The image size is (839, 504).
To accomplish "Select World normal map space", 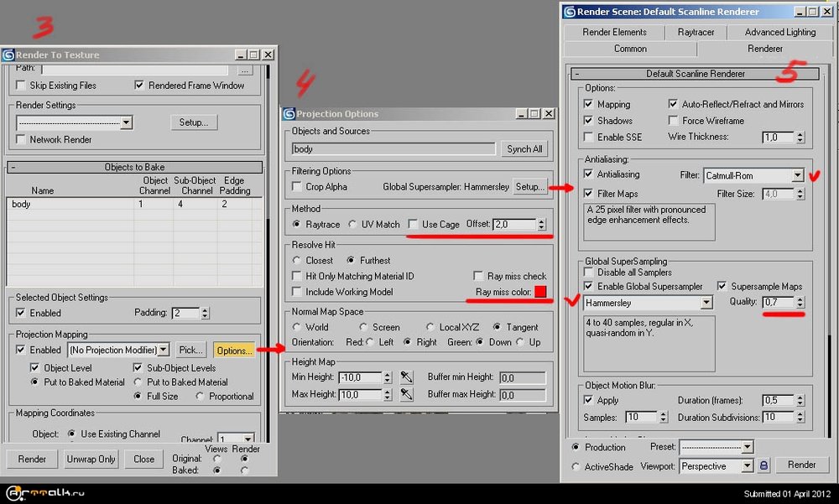I will pyautogui.click(x=297, y=327).
